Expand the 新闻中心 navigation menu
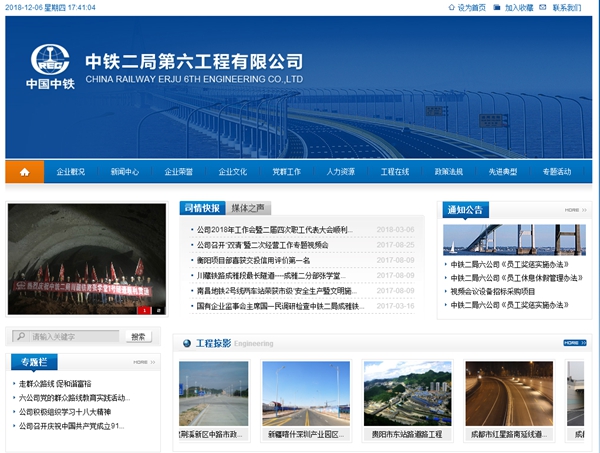The image size is (600, 453). (125, 172)
